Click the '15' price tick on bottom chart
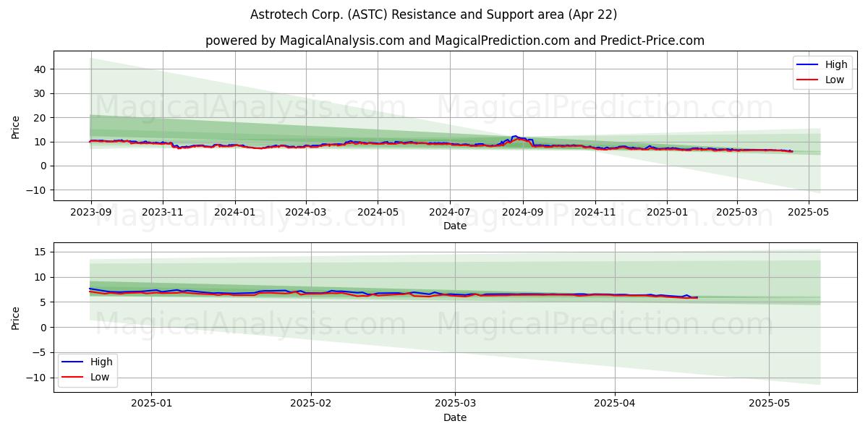Viewport: 868px width, 434px height. point(41,252)
